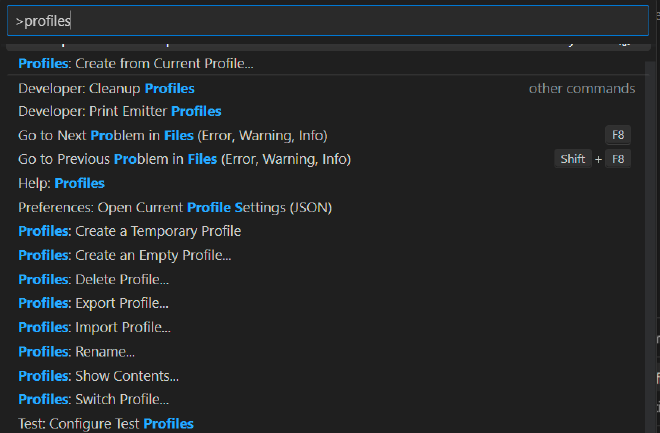This screenshot has width=660, height=433.
Task: Run Developer: Cleanup Profiles command
Action: tap(107, 88)
